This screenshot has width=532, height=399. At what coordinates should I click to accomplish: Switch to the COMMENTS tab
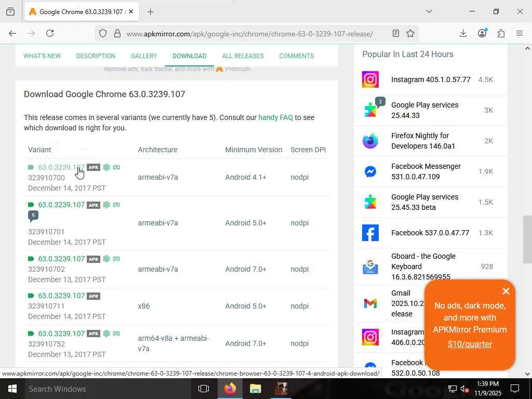coord(297,56)
